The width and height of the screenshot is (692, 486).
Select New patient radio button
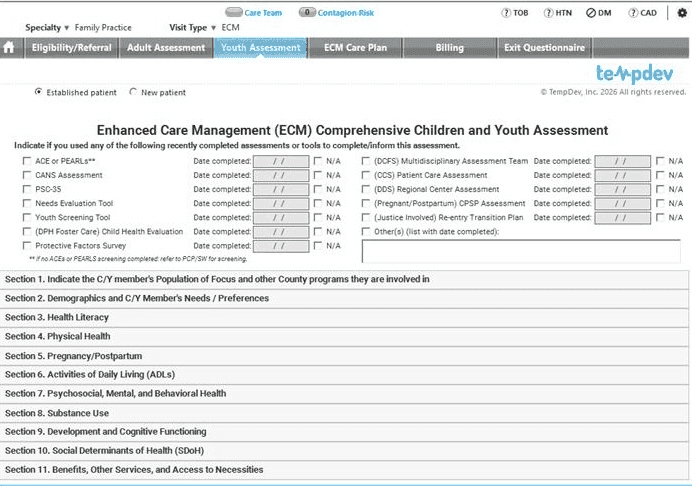[x=133, y=92]
